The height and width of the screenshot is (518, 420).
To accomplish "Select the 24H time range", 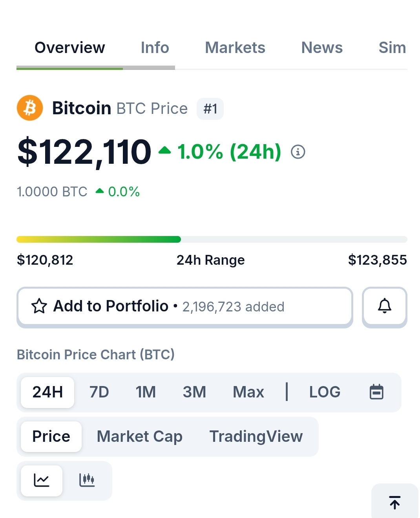I will 47,392.
